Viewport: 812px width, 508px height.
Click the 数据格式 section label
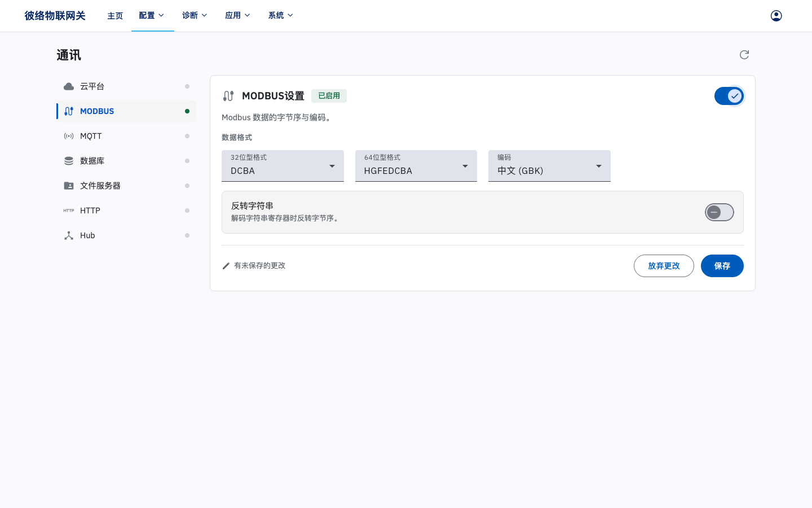pyautogui.click(x=237, y=138)
